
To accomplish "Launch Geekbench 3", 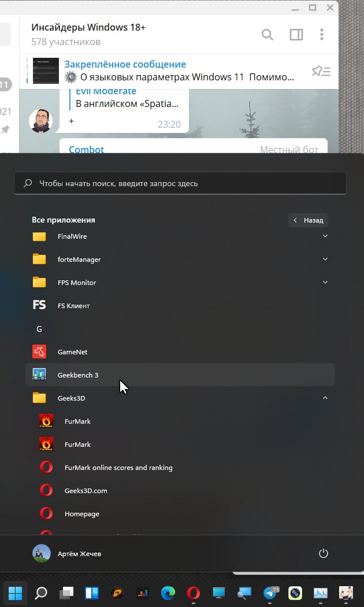I will tap(180, 375).
